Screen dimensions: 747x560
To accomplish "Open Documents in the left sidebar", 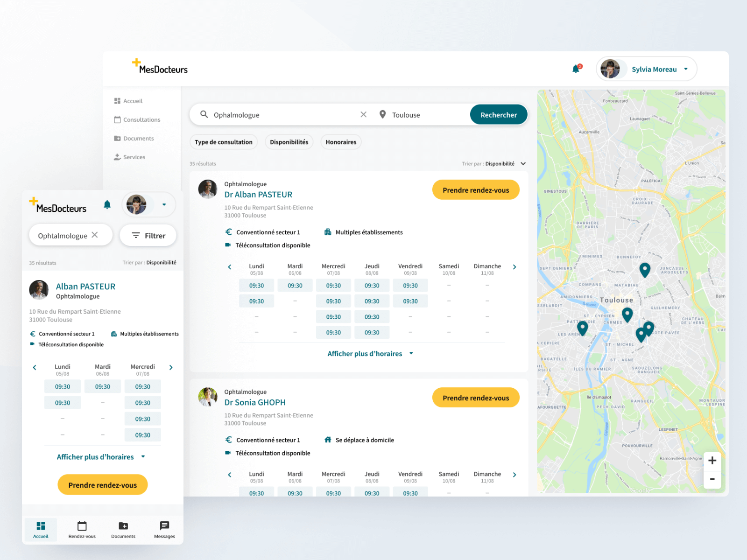I will [134, 138].
